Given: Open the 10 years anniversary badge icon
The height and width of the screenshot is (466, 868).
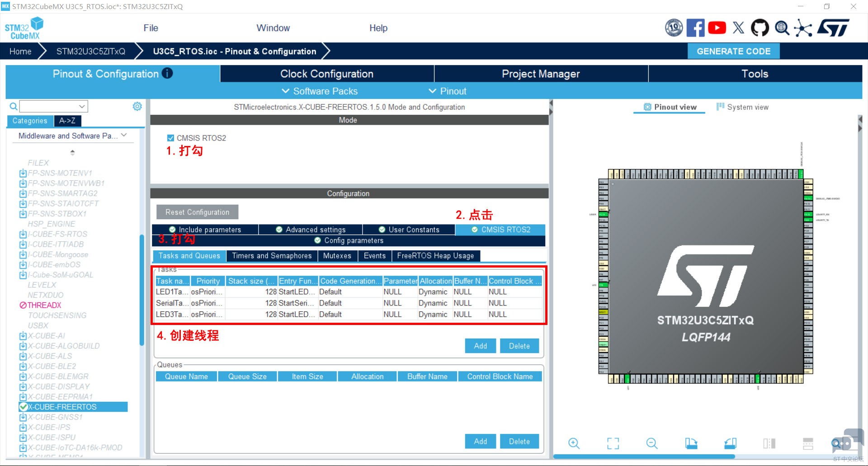Looking at the screenshot, I should tap(674, 28).
